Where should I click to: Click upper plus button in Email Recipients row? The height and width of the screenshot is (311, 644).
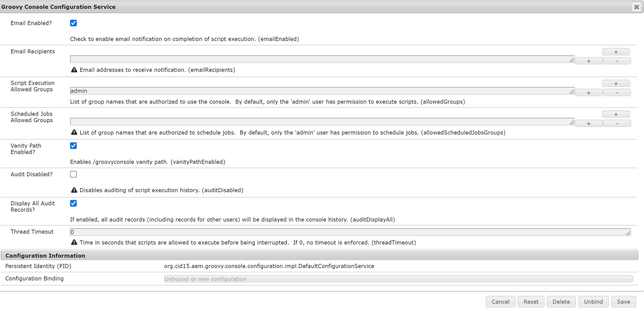click(x=616, y=52)
